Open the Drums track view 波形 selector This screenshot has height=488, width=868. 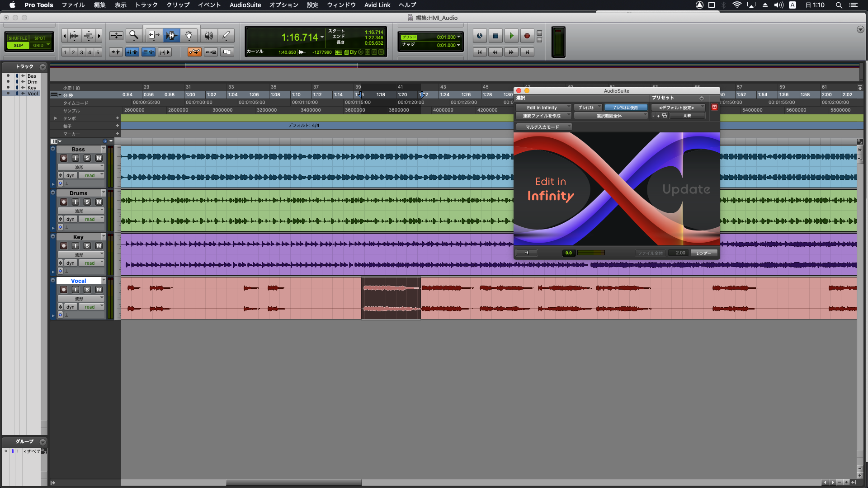(x=81, y=211)
